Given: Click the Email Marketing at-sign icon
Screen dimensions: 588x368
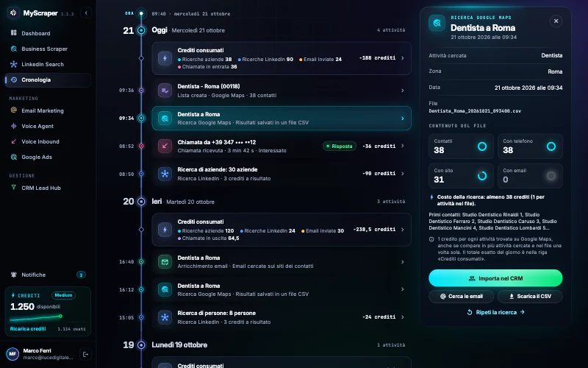Looking at the screenshot, I should click(x=14, y=110).
